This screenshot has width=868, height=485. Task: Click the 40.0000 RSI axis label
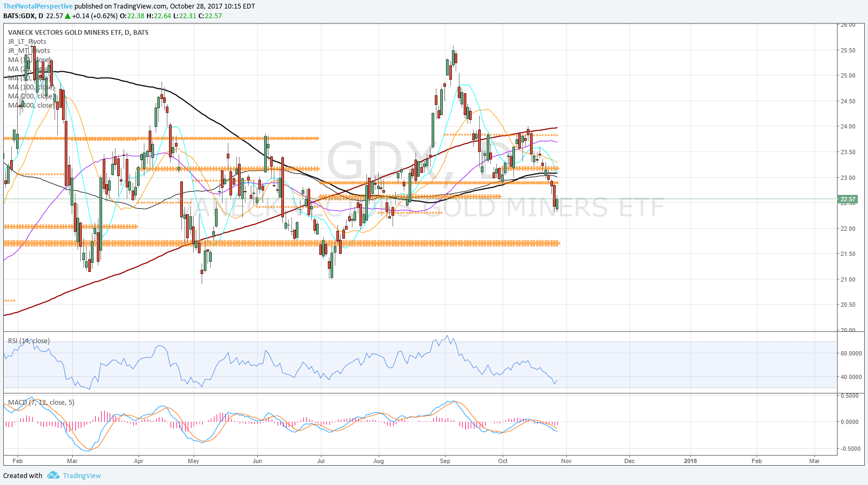pos(850,377)
